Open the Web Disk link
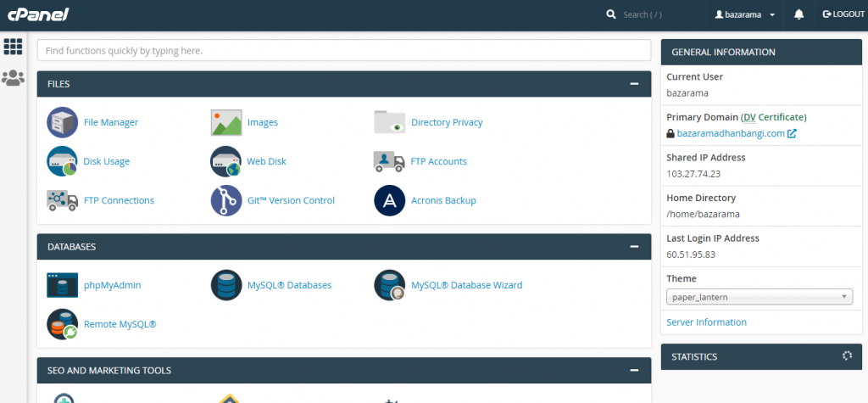Screen dimensions: 868x403 (x=267, y=162)
